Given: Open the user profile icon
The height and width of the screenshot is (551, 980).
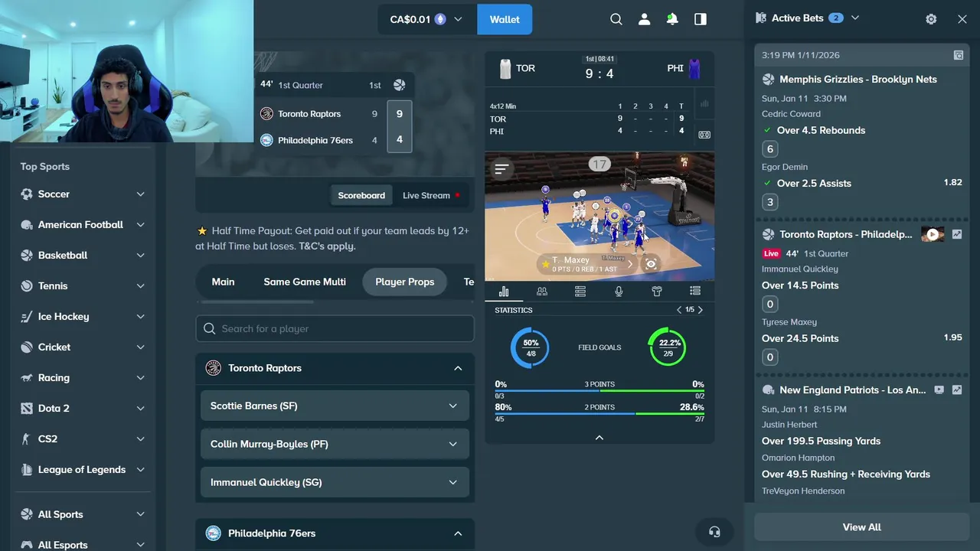Looking at the screenshot, I should pyautogui.click(x=644, y=19).
